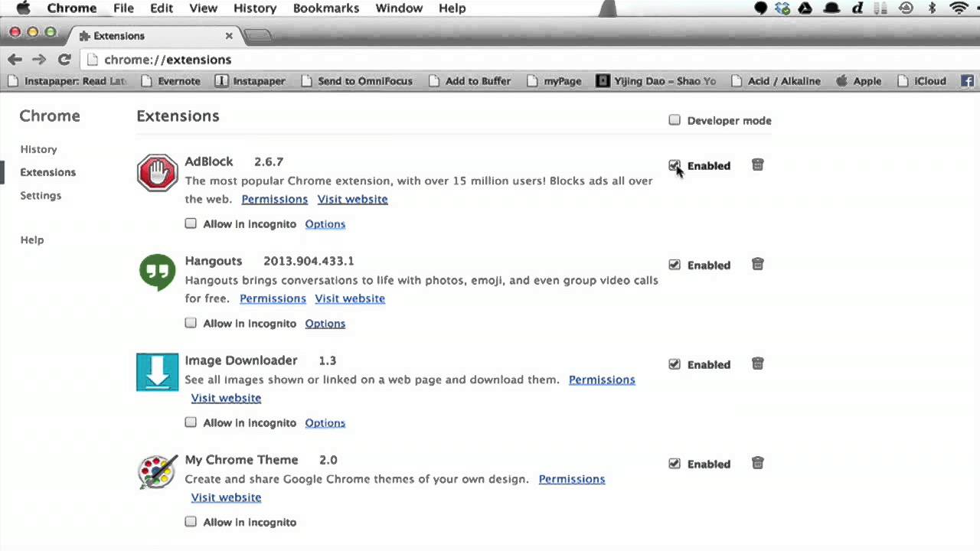This screenshot has height=551, width=980.
Task: Click the Hangouts green quote icon
Action: (158, 272)
